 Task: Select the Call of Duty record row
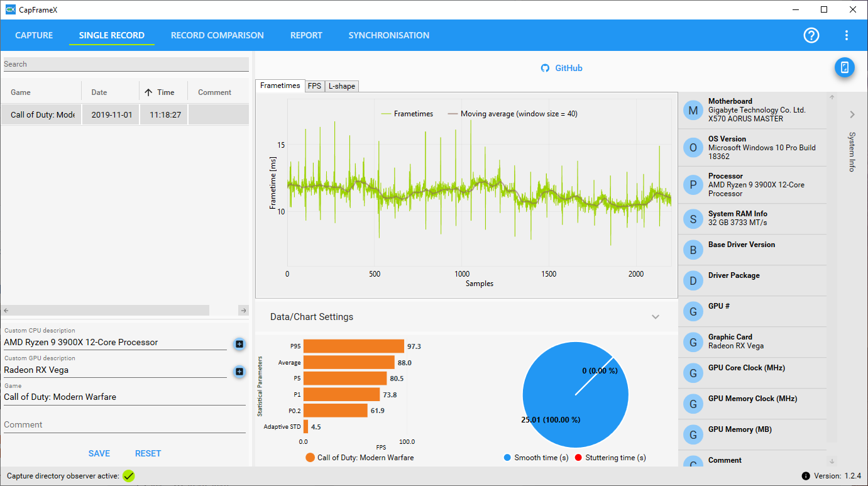tap(124, 115)
